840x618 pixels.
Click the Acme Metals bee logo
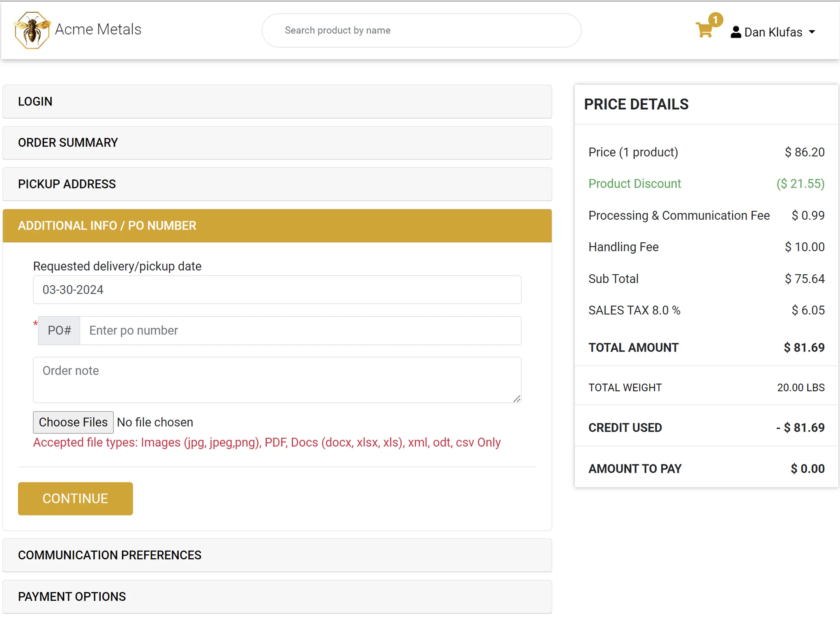[32, 30]
